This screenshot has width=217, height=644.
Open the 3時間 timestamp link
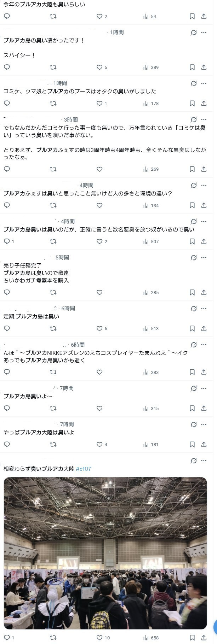[71, 120]
